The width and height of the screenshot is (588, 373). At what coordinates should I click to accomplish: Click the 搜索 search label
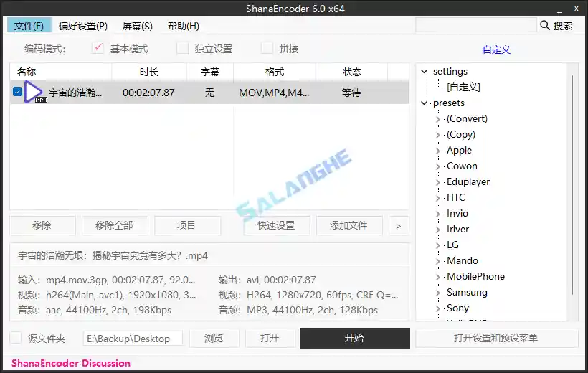coord(562,26)
